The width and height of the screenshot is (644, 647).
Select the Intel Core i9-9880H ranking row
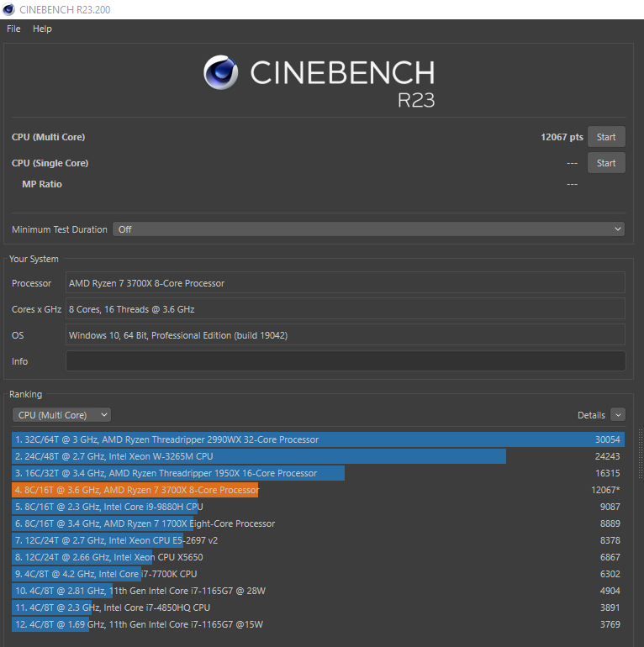tap(319, 507)
